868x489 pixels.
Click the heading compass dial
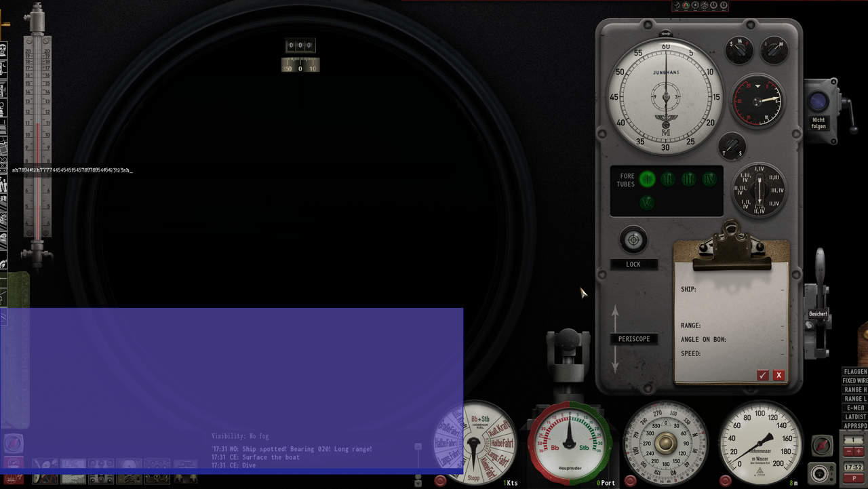point(665,442)
